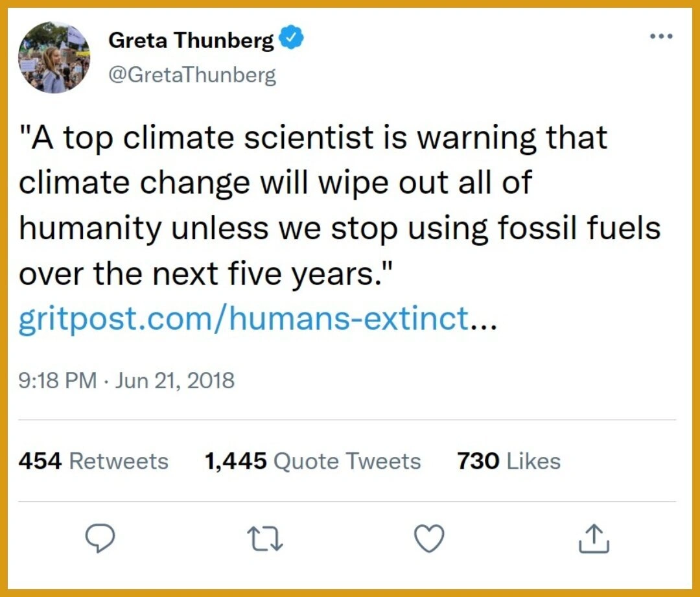View the 1,445 Quote Tweets

point(312,461)
